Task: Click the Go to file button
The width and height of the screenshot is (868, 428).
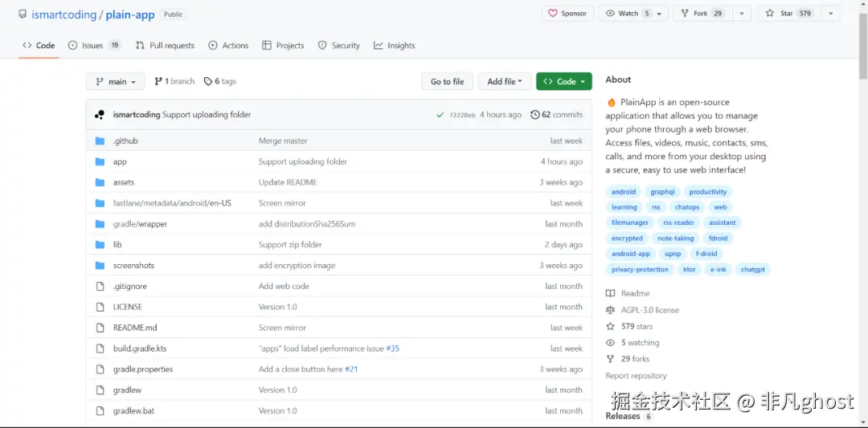Action: point(448,81)
